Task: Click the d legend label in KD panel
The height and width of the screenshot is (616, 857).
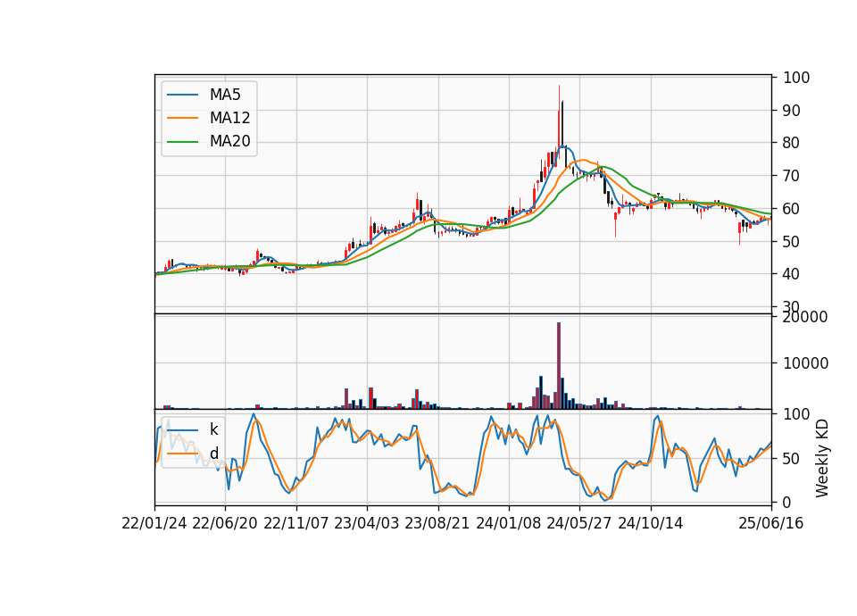Action: (x=213, y=454)
